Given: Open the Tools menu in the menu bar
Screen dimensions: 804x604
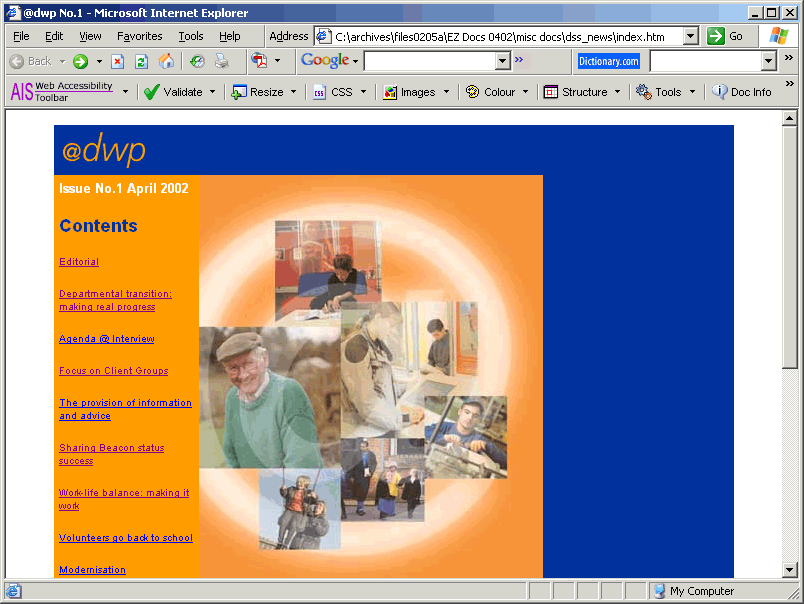Looking at the screenshot, I should click(191, 36).
